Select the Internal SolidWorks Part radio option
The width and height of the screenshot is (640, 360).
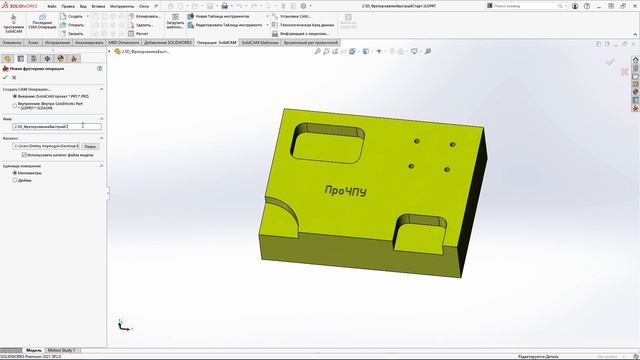point(15,105)
